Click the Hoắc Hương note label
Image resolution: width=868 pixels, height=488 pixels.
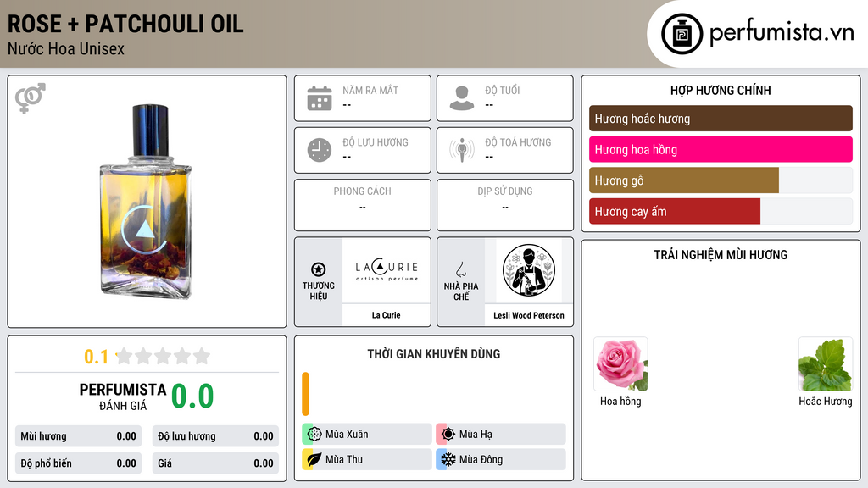pos(826,401)
